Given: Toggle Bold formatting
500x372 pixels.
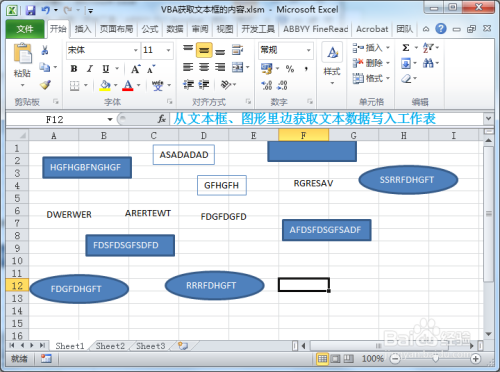Looking at the screenshot, I should pos(74,69).
